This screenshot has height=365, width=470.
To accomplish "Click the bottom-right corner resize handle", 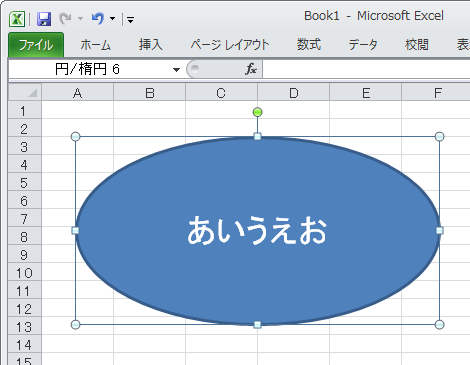I will coord(440,324).
